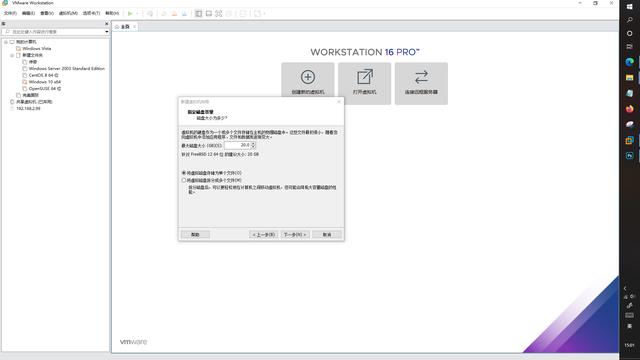Image resolution: width=640 pixels, height=360 pixels.
Task: Select the OpenSUSE 64 位 VM
Action: tap(44, 89)
